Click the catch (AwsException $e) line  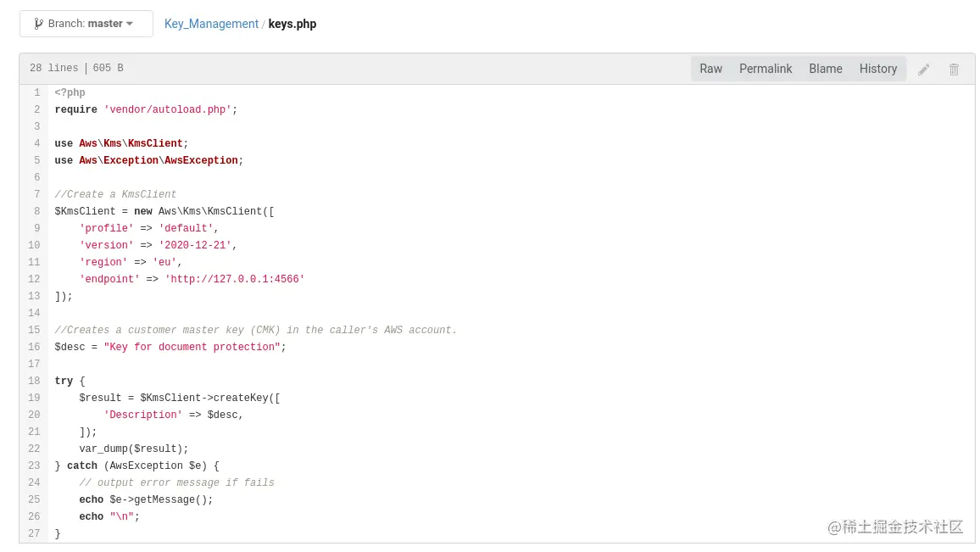tap(136, 466)
